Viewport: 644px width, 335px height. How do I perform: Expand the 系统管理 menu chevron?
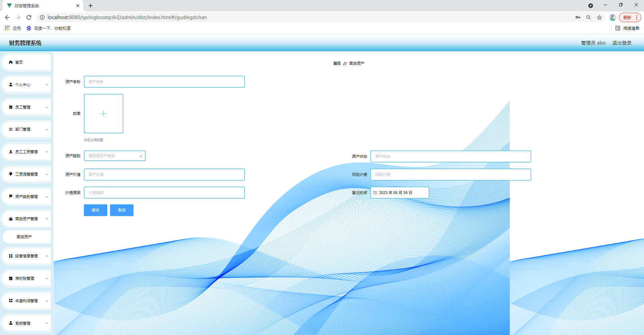[47, 323]
